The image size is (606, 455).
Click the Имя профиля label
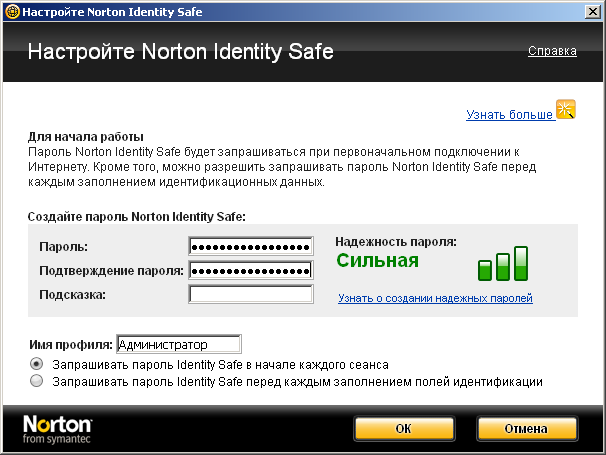(71, 344)
